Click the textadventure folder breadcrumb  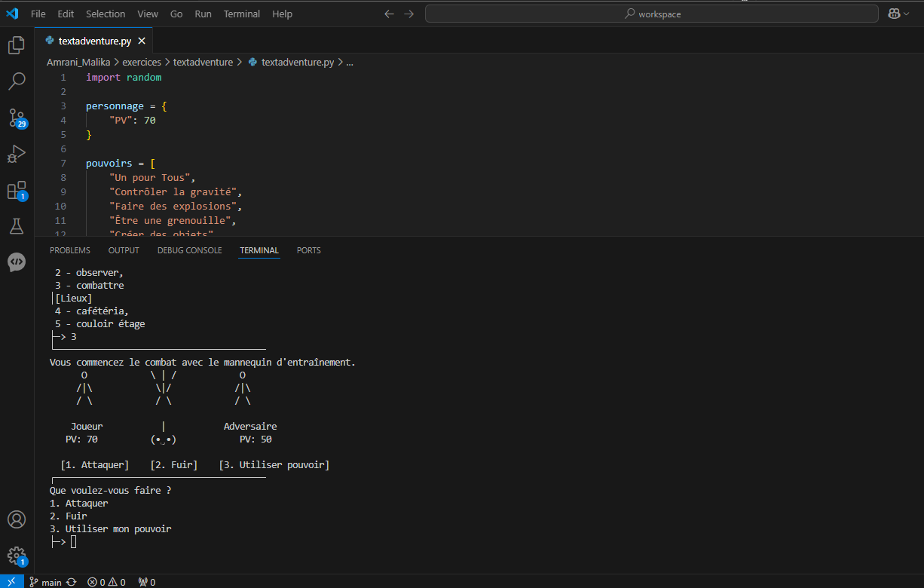(x=203, y=63)
